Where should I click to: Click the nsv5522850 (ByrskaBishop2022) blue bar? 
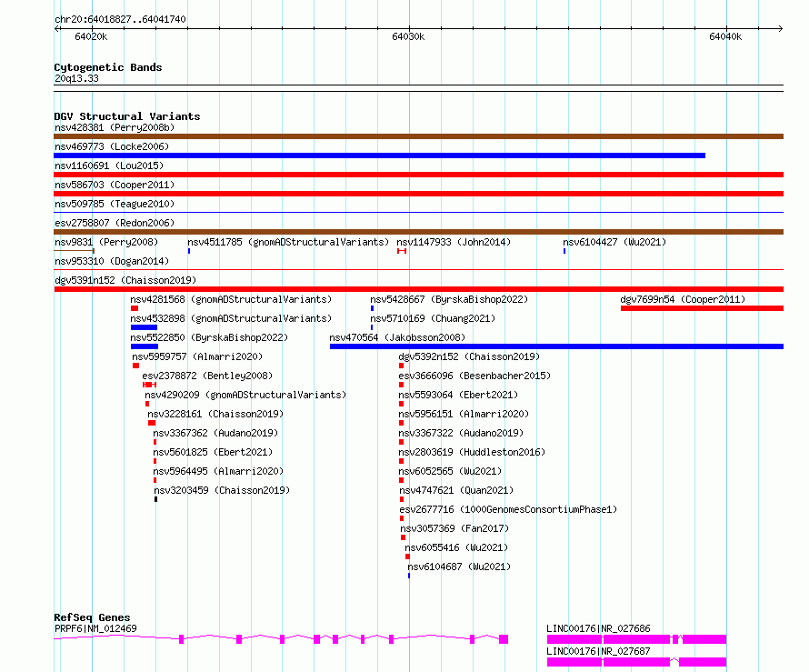145,346
